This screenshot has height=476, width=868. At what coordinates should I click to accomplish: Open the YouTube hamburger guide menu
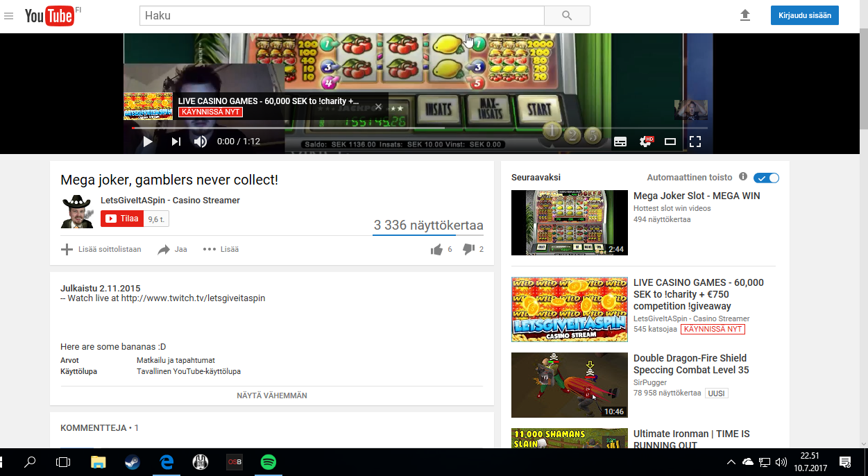coord(8,15)
